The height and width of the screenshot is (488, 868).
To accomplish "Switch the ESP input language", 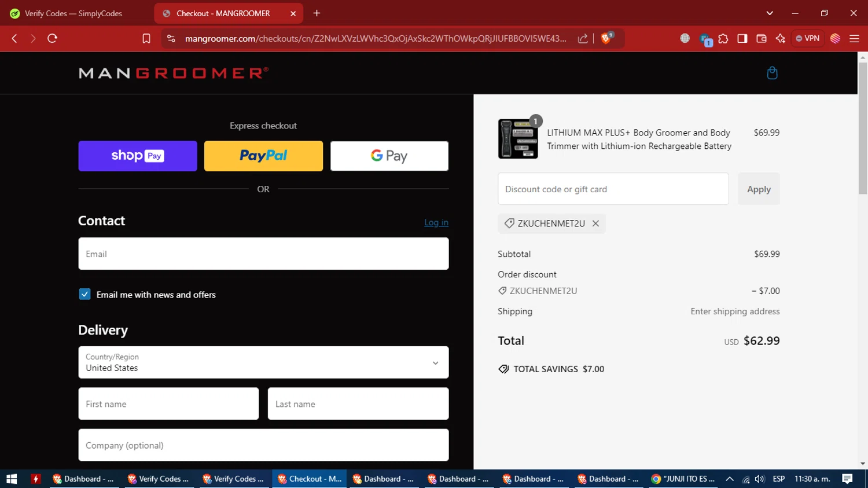I will click(779, 479).
